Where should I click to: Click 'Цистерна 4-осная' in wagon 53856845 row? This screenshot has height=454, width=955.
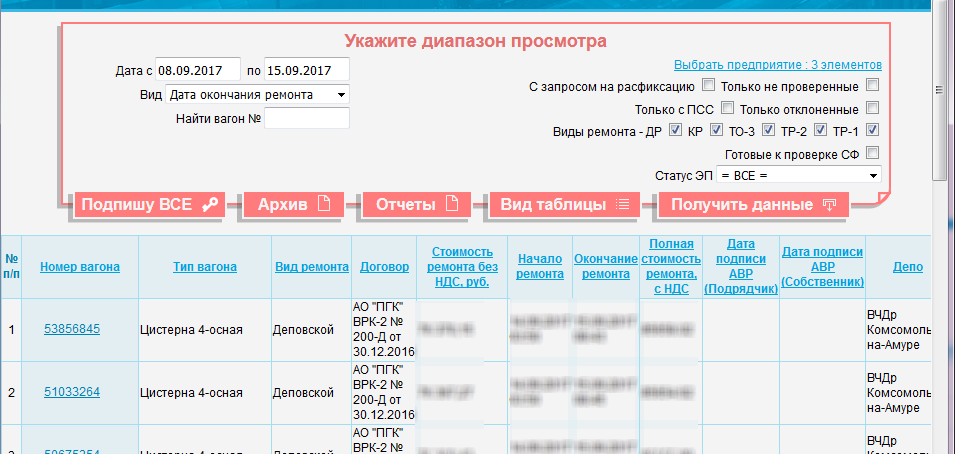coord(191,330)
